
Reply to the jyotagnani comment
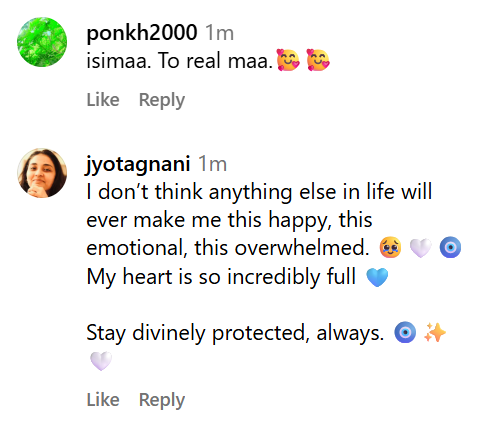pos(162,400)
